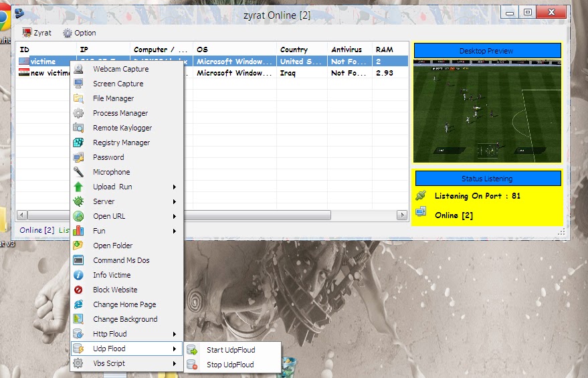Open the Option menu
588x378 pixels.
80,33
